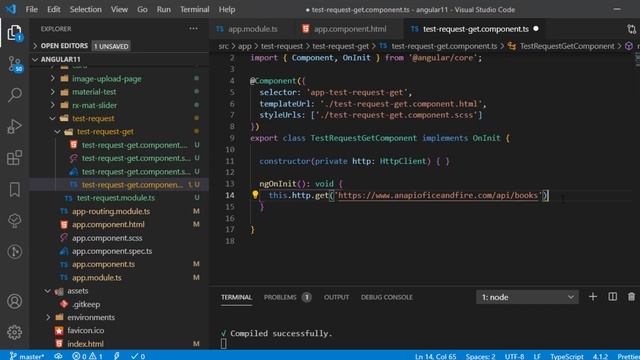Click the errors and warnings status indicator
Viewport: 640px width, 360px height.
tap(87, 356)
